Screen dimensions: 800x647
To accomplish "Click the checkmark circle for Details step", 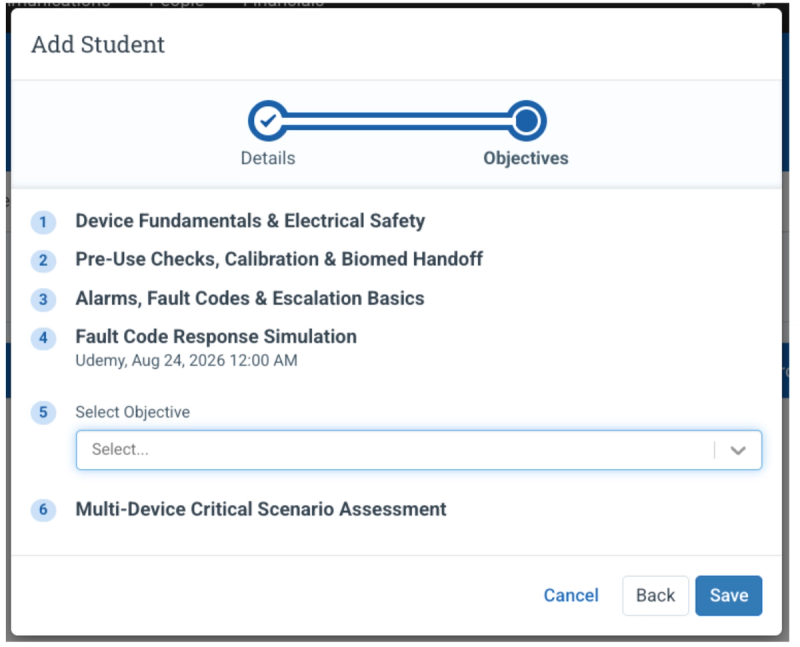I will tap(268, 121).
